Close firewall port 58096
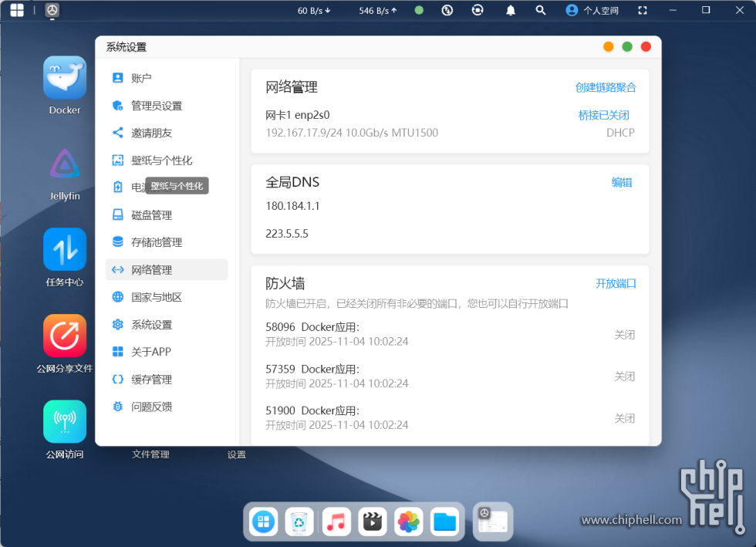 click(626, 334)
